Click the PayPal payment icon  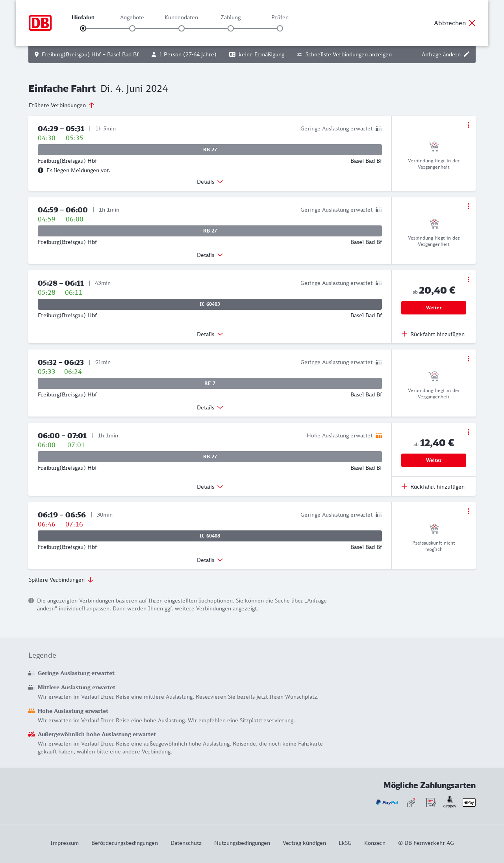coord(387,802)
